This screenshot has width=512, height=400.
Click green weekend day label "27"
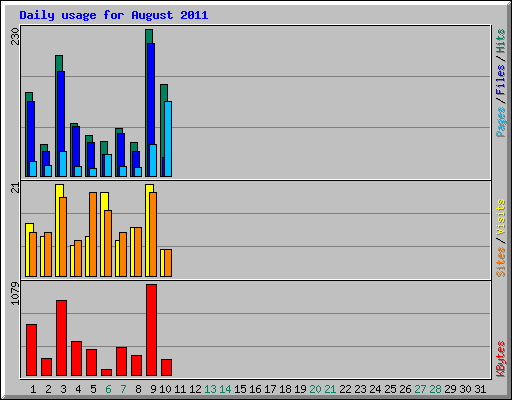420,389
